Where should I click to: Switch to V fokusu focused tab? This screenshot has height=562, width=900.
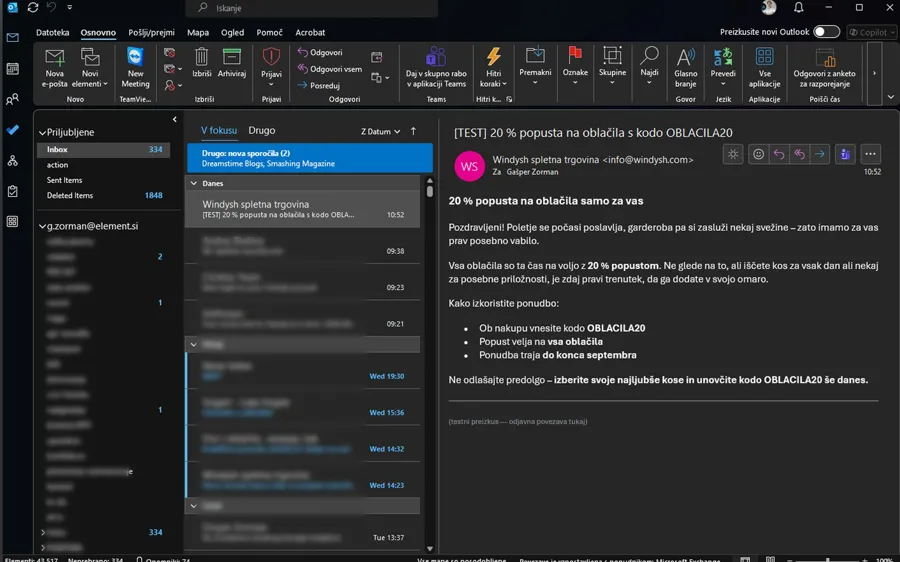pos(219,130)
